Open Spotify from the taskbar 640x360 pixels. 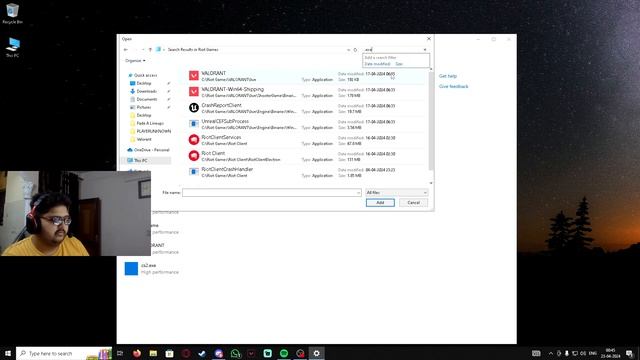click(x=284, y=353)
